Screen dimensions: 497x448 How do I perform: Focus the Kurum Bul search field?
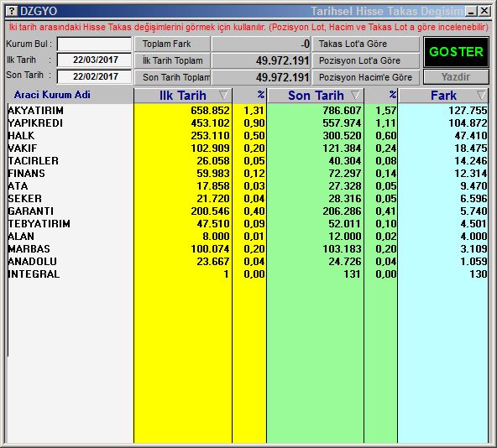pyautogui.click(x=94, y=44)
